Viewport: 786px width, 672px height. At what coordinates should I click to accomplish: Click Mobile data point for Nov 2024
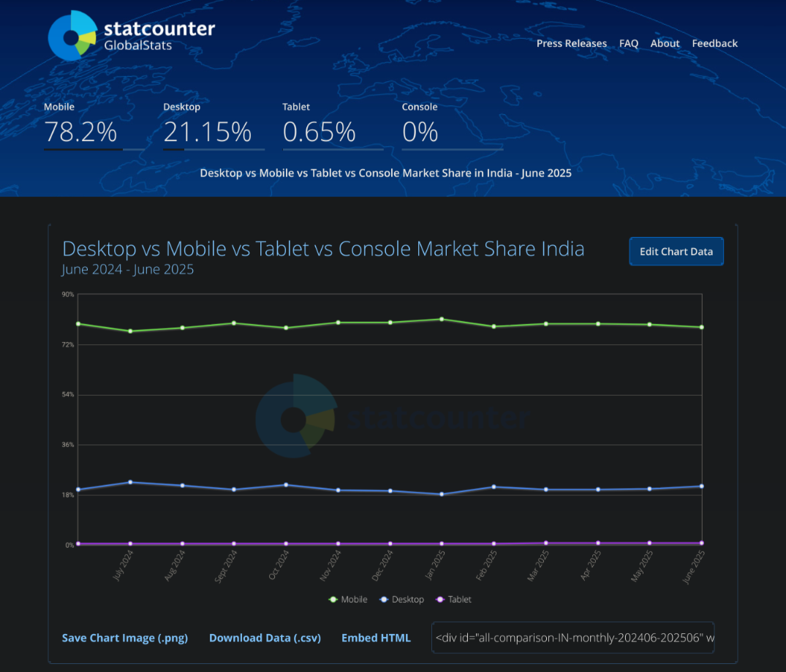tap(338, 322)
